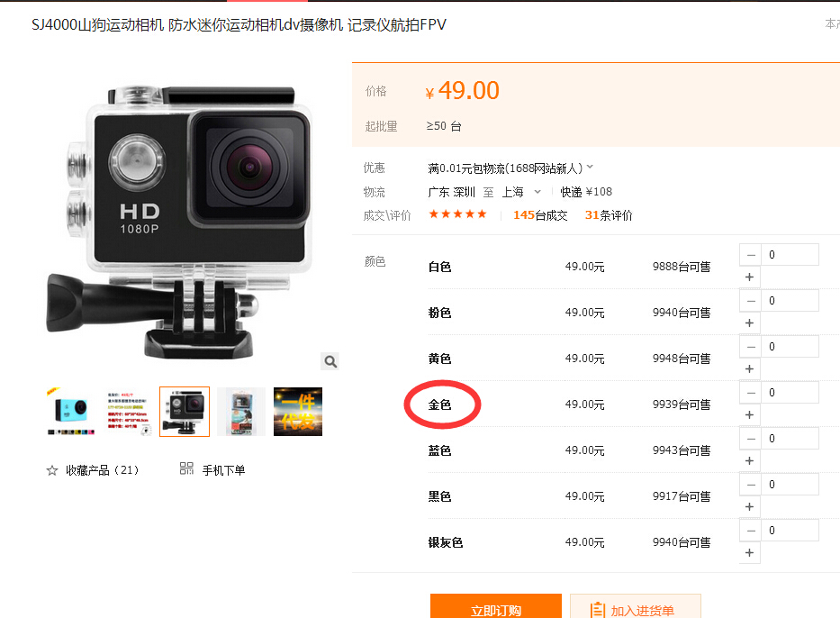Click the star icon to favorite product

pos(52,470)
